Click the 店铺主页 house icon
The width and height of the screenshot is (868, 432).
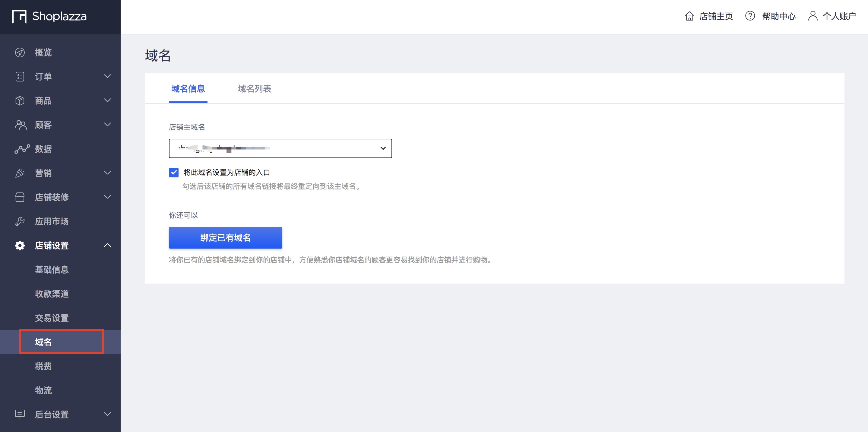coord(689,16)
